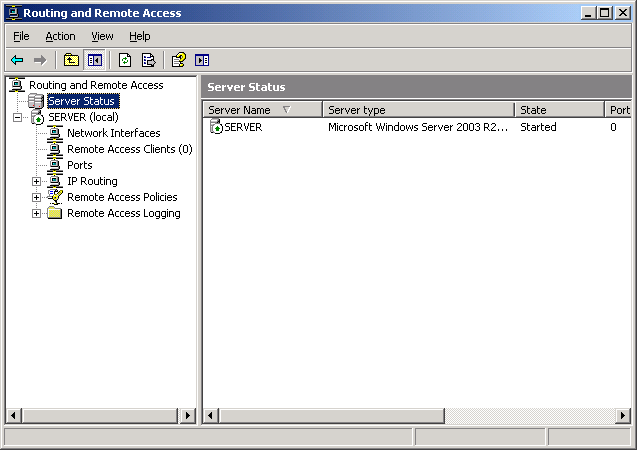Click the SERVER row icon in list

click(x=216, y=127)
